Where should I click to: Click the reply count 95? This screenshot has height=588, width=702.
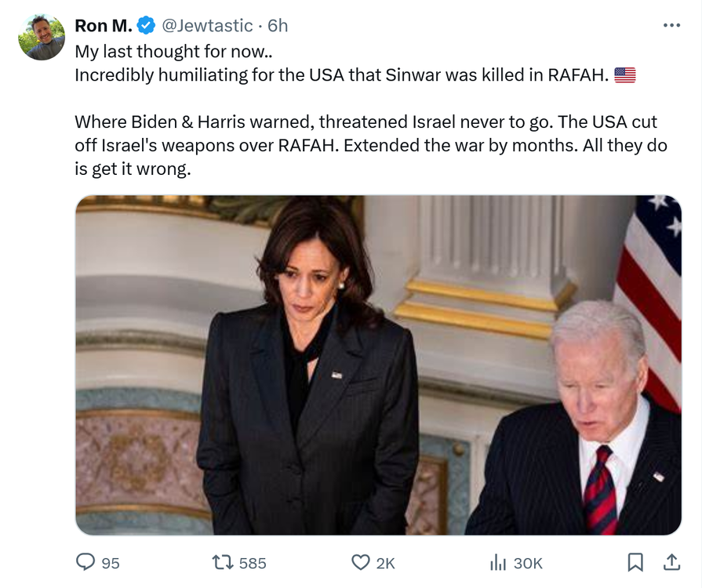(x=111, y=563)
